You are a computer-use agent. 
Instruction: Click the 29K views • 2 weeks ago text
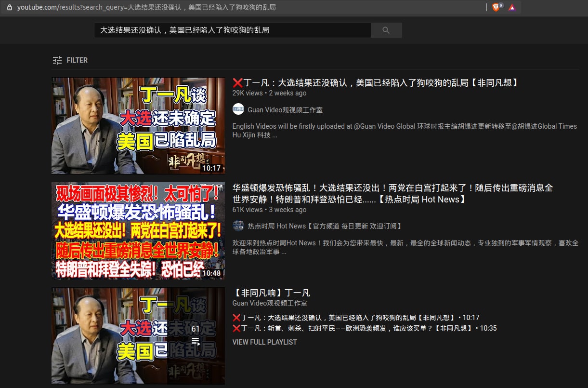(269, 93)
